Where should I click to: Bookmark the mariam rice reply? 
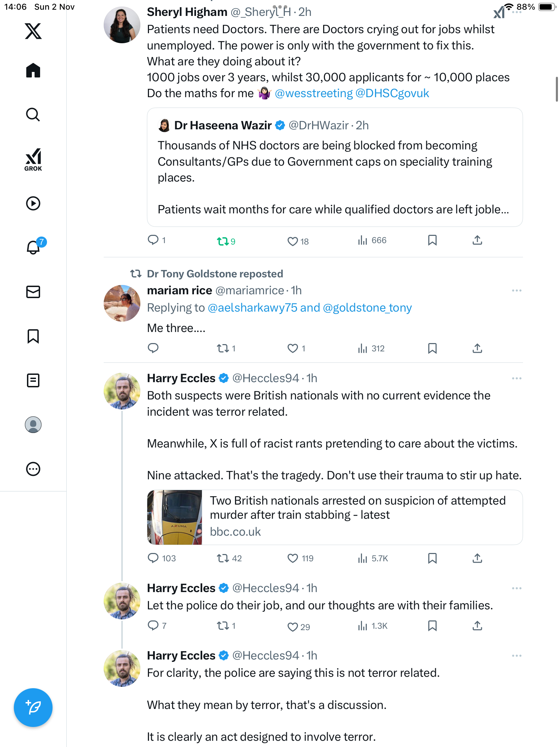[x=432, y=348]
